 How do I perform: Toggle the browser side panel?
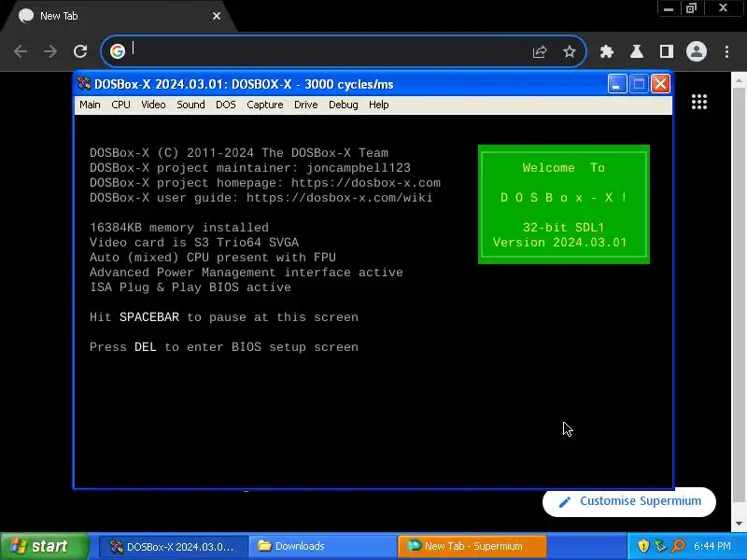667,51
